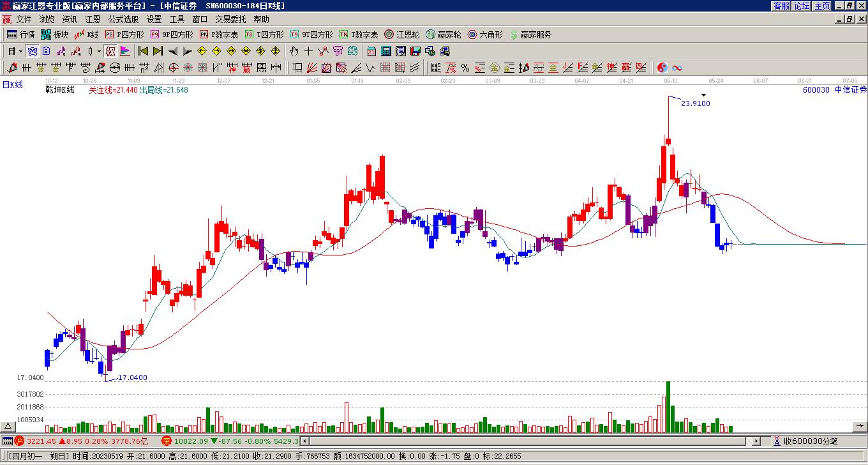
Task: Open the 窗口 menu
Action: coord(200,20)
